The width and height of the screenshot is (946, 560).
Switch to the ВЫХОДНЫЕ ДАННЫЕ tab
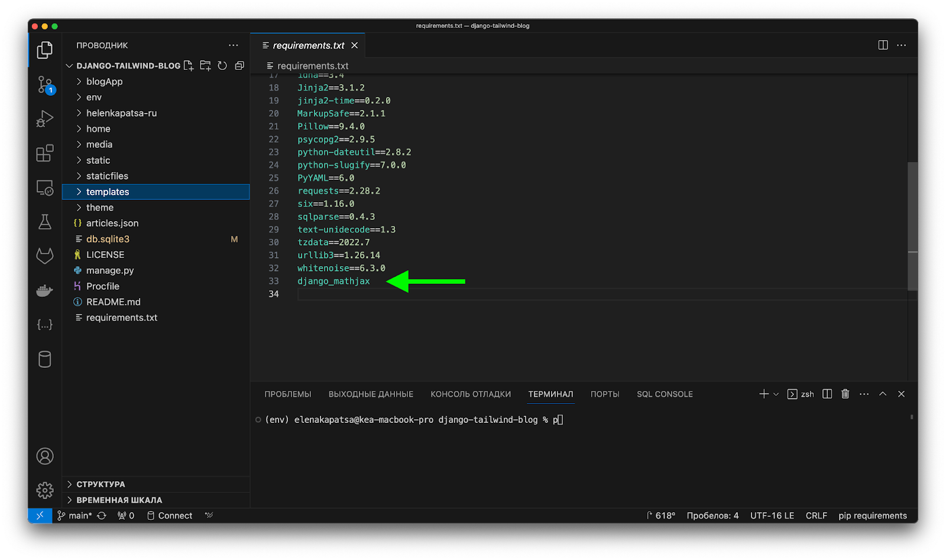tap(371, 394)
